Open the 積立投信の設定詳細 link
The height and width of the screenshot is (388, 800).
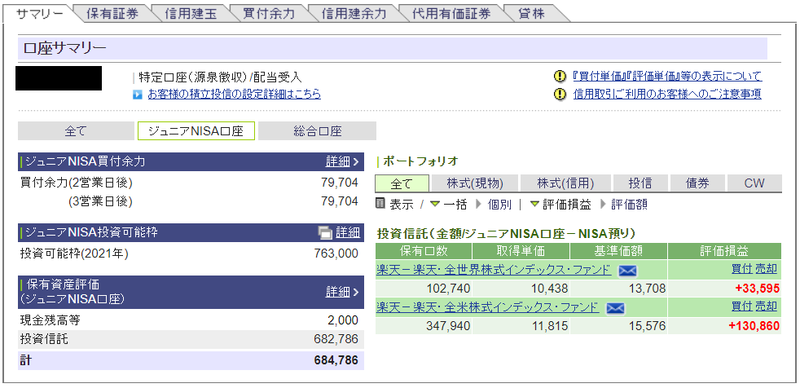pos(234,94)
